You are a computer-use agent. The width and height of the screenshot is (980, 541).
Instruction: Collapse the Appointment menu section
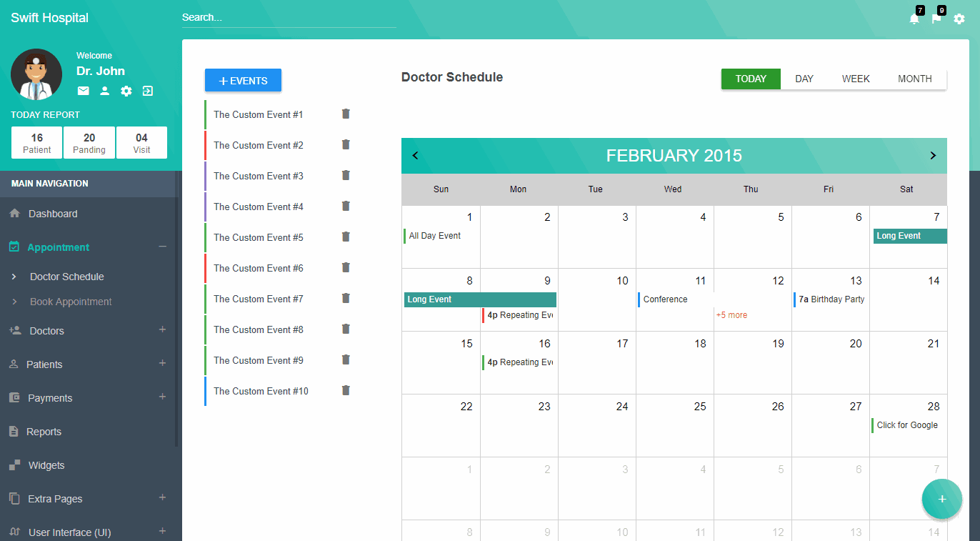click(x=162, y=247)
